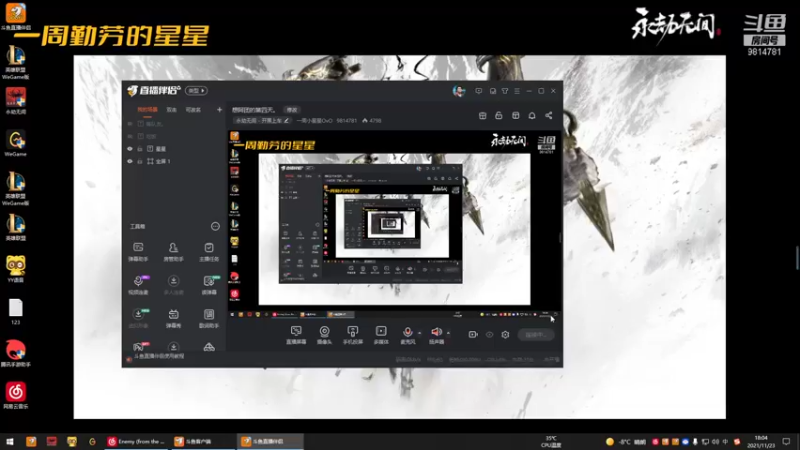This screenshot has height=450, width=800.
Task: Open the microphone tool with purple badge
Action: 138,285
